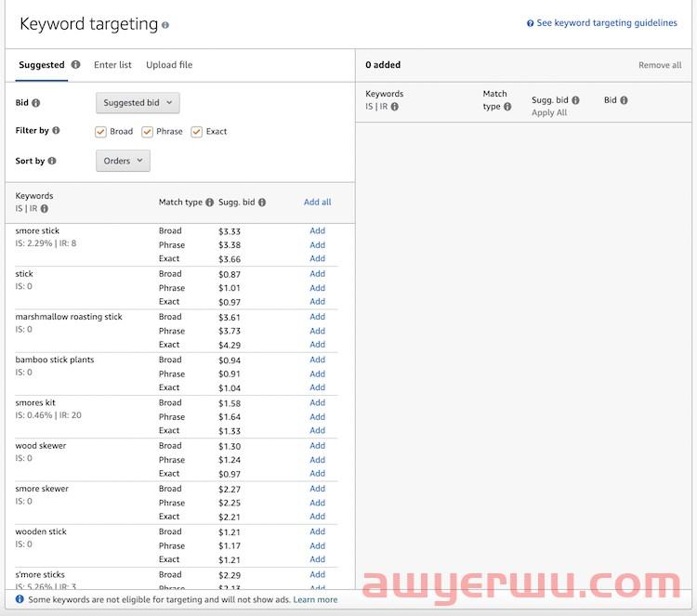
Task: Add bamboo stick plants Broad keyword
Action: click(x=318, y=360)
